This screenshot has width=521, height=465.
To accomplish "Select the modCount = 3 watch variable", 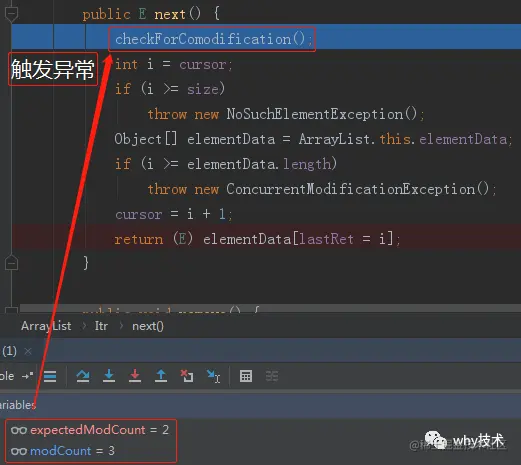I will click(x=63, y=451).
